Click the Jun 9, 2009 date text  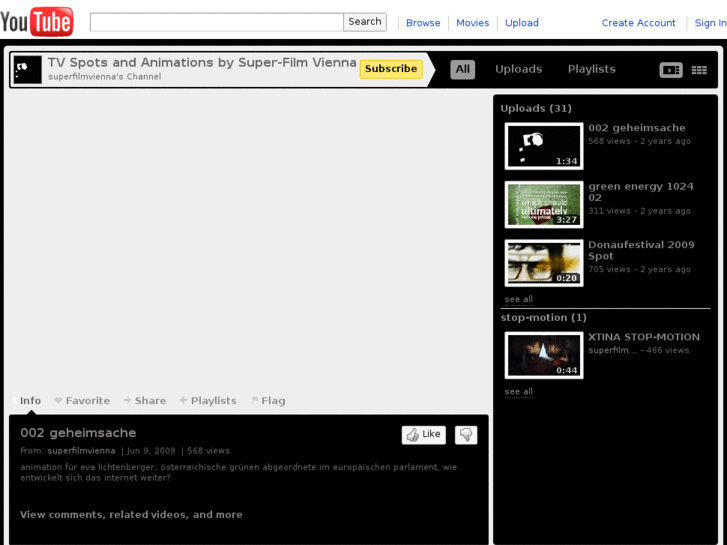pyautogui.click(x=151, y=450)
